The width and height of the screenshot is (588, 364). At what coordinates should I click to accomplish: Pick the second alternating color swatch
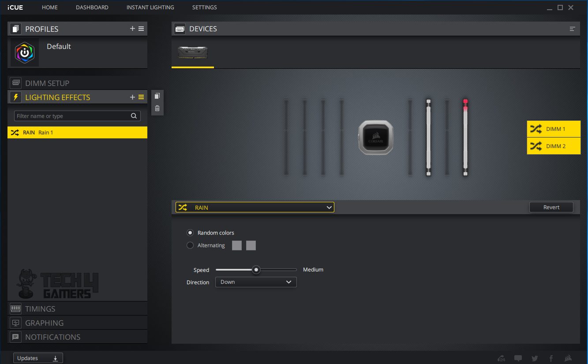(x=251, y=245)
